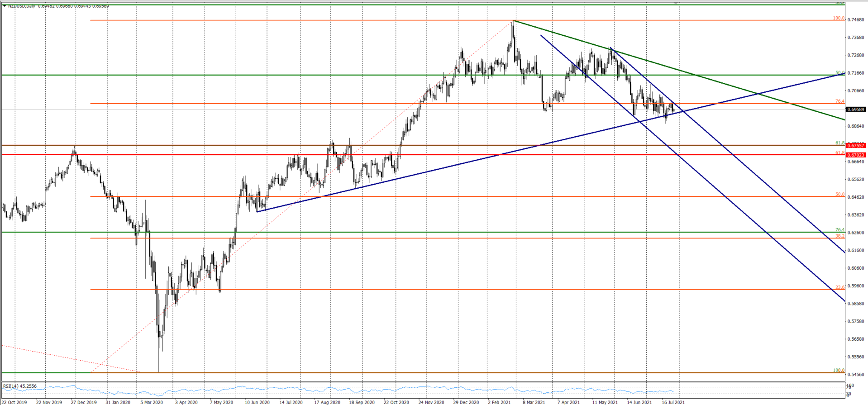This screenshot has height=405, width=868.
Task: Click the red 0.67023 price tag
Action: tap(855, 155)
